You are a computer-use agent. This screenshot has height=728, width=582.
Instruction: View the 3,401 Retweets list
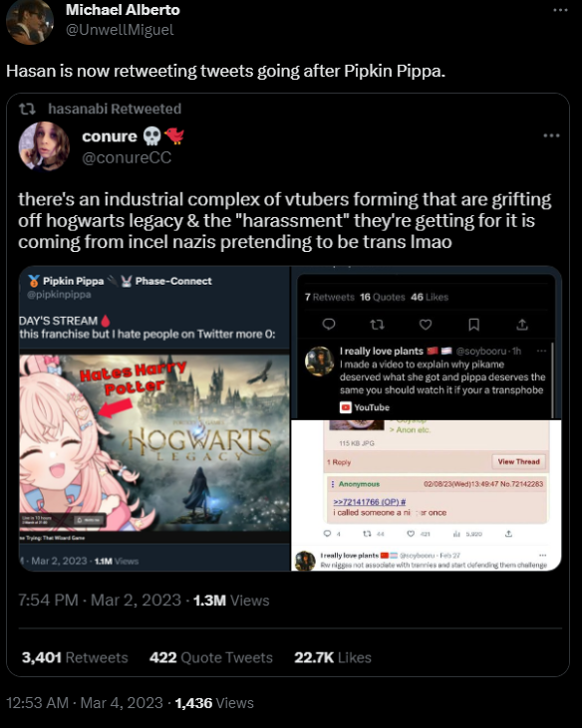(x=75, y=657)
